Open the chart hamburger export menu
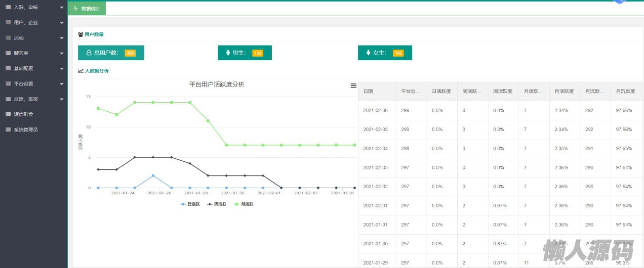 (x=353, y=86)
